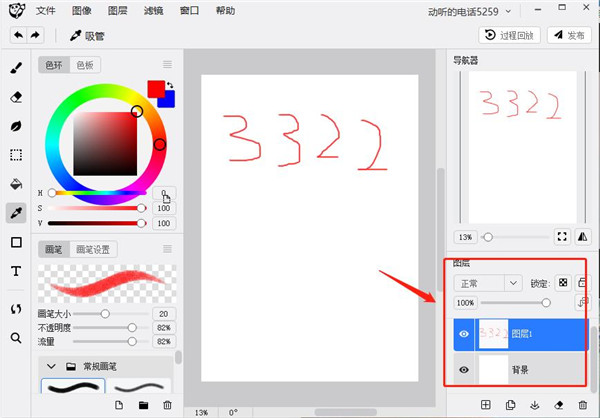
Task: Open the 窗口 menu
Action: click(189, 10)
